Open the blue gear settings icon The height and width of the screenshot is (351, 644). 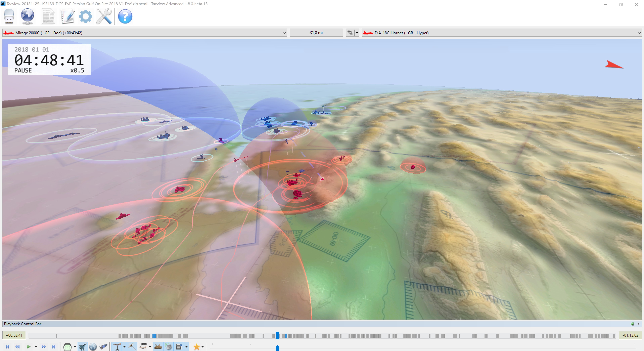pyautogui.click(x=85, y=16)
